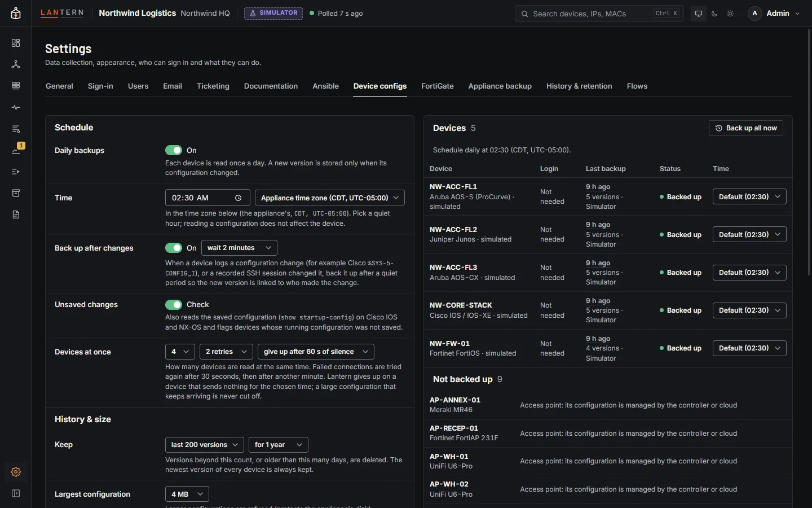Open the 'for 1 year' retention dropdown
This screenshot has width=812, height=508.
point(279,445)
